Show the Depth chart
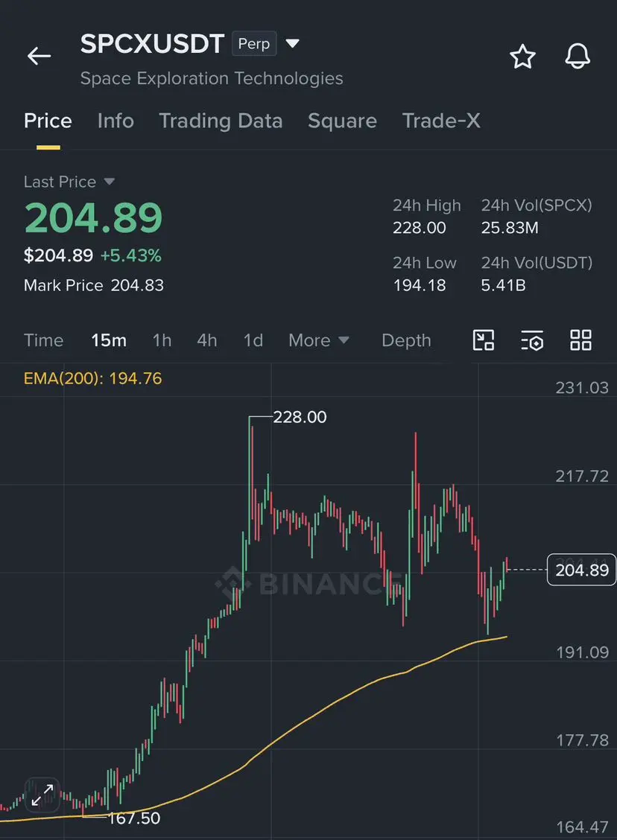 click(x=406, y=340)
